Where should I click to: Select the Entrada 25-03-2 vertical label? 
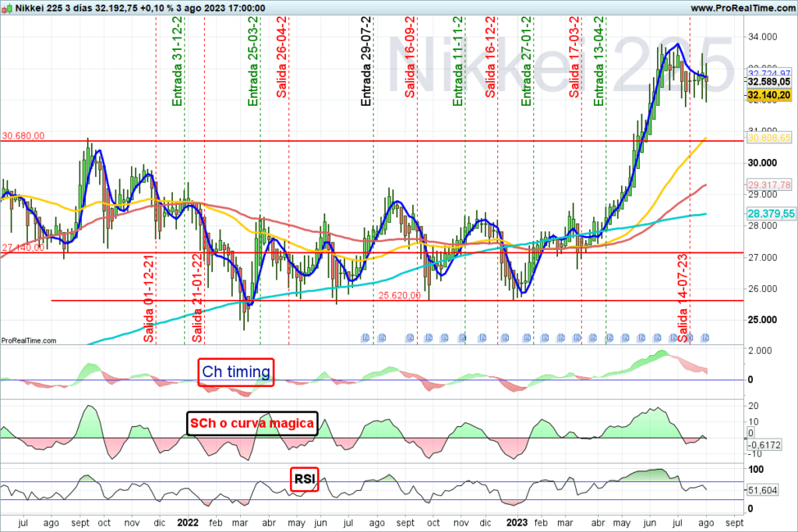(x=253, y=61)
